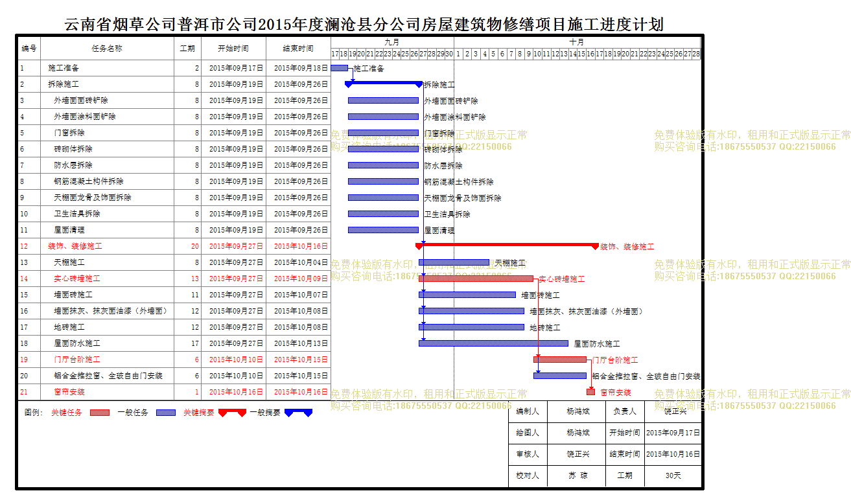Select day 30 under the 九月 timeline header
The height and width of the screenshot is (504, 851).
pyautogui.click(x=449, y=54)
